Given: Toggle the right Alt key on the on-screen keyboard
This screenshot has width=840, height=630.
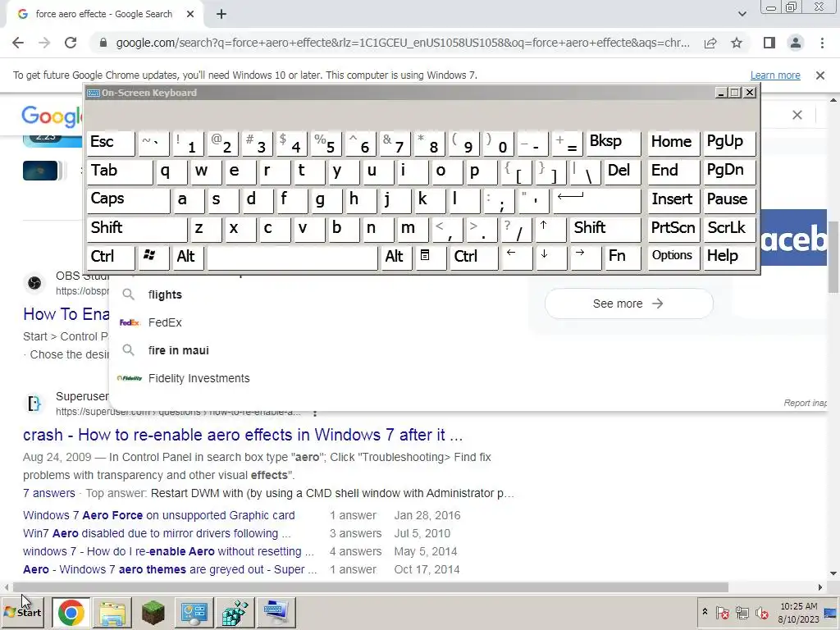Looking at the screenshot, I should pyautogui.click(x=396, y=257).
